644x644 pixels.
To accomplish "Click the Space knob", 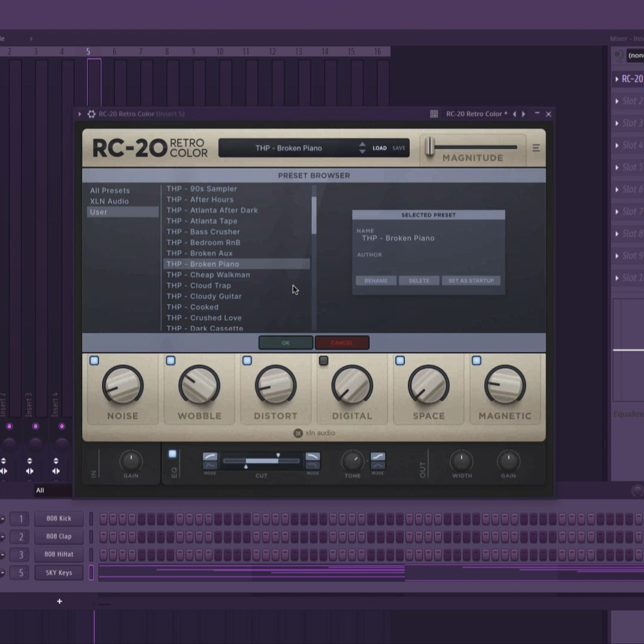I will (428, 385).
